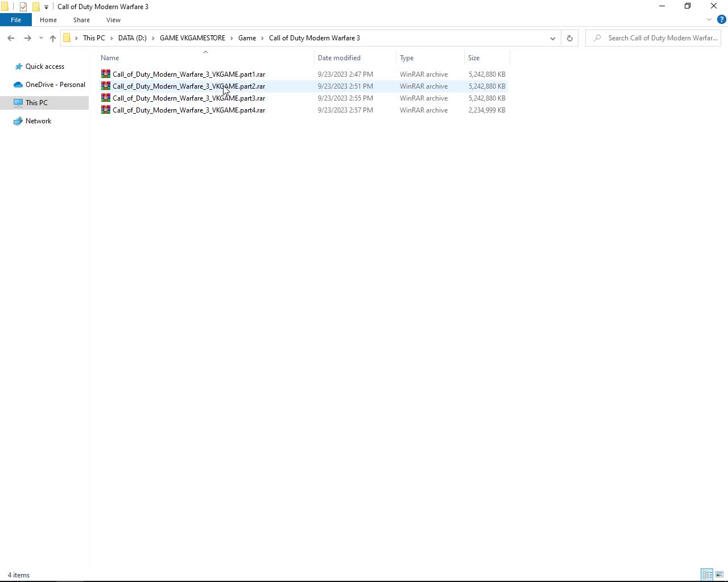The width and height of the screenshot is (728, 582).
Task: Switch to Large icons view in status bar
Action: 719,575
